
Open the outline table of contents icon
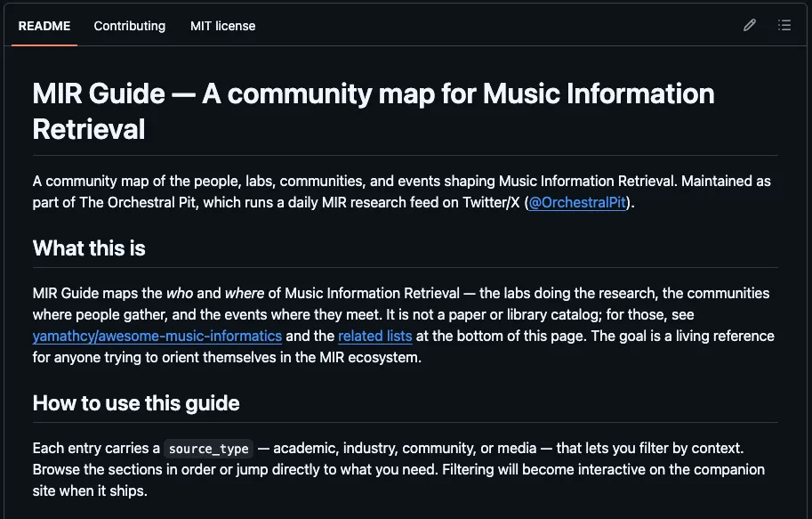pyautogui.click(x=784, y=25)
